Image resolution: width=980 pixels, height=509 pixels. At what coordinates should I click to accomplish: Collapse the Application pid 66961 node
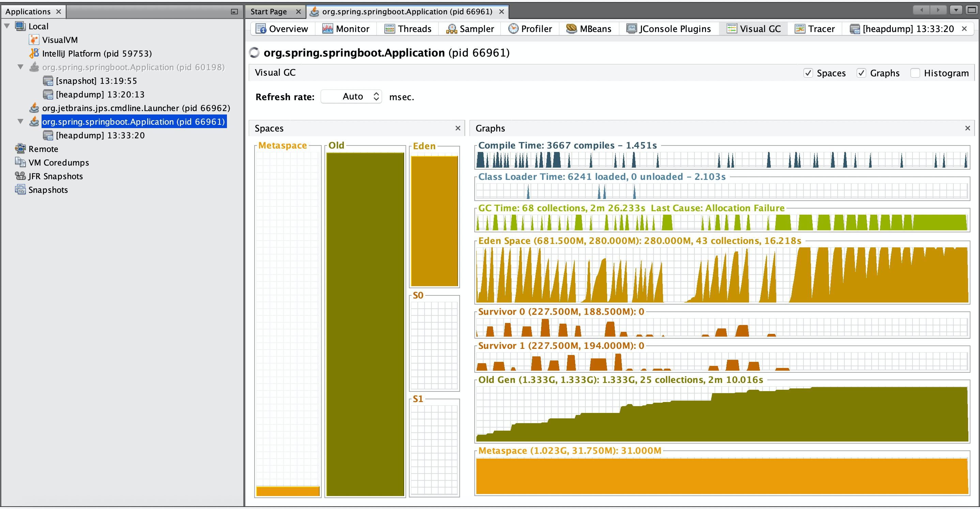pos(20,122)
